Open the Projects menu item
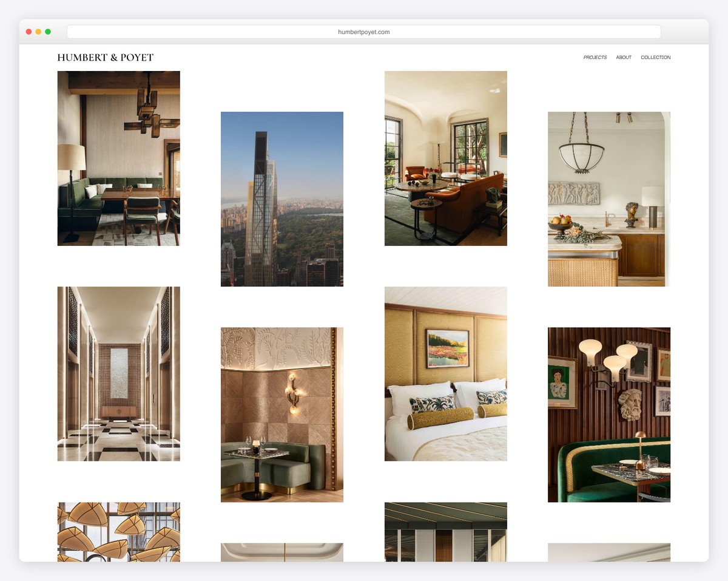Viewport: 728px width, 581px height. tap(595, 58)
